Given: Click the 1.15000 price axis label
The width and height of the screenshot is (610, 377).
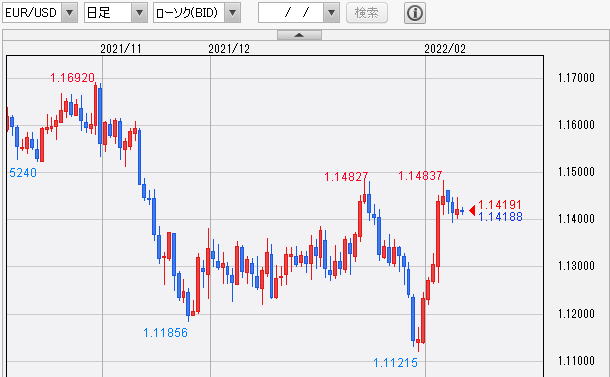Looking at the screenshot, I should pyautogui.click(x=576, y=172).
